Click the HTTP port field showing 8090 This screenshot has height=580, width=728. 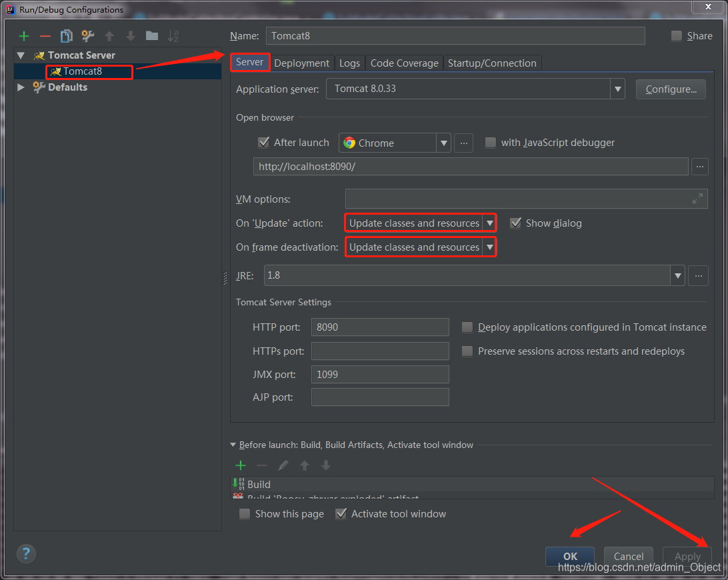[x=380, y=327]
